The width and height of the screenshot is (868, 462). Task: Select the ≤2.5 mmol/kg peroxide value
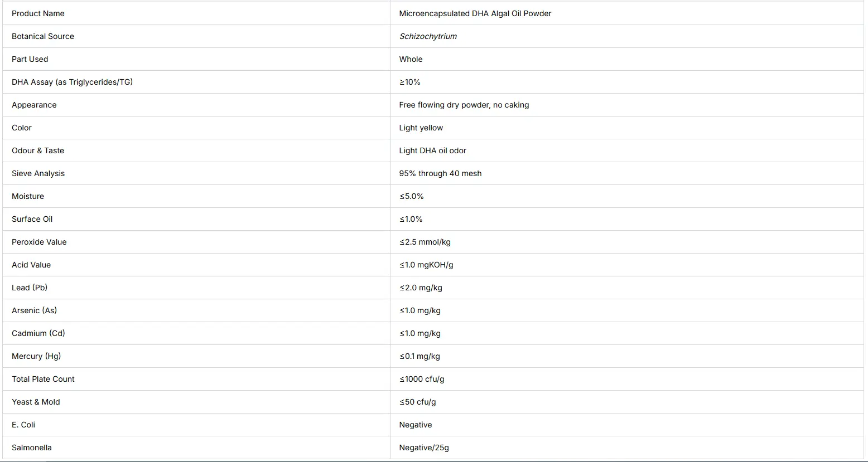click(x=425, y=242)
